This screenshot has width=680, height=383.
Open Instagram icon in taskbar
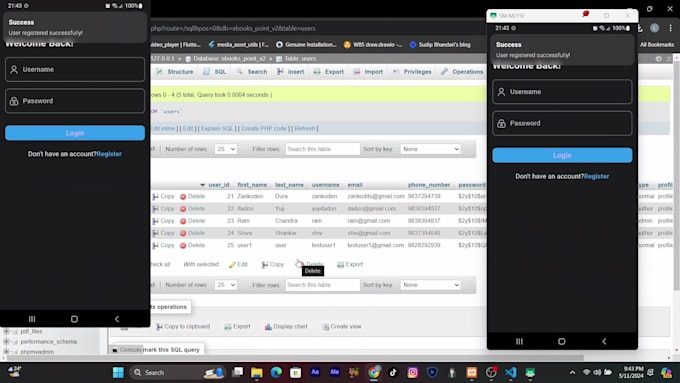[412, 372]
